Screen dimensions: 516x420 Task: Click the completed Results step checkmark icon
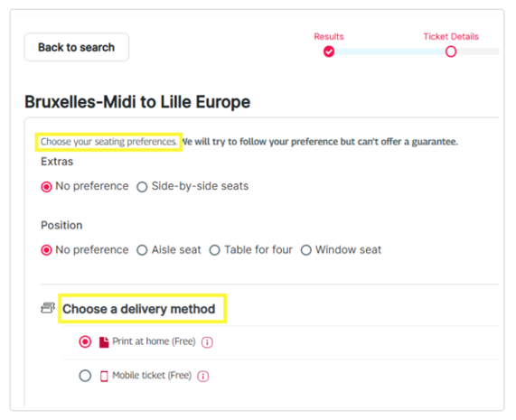pos(329,51)
